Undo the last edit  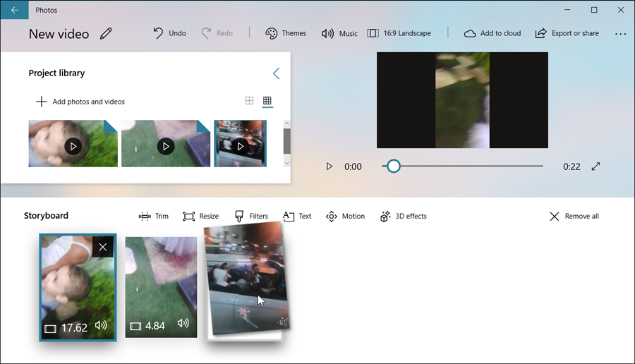(x=169, y=33)
